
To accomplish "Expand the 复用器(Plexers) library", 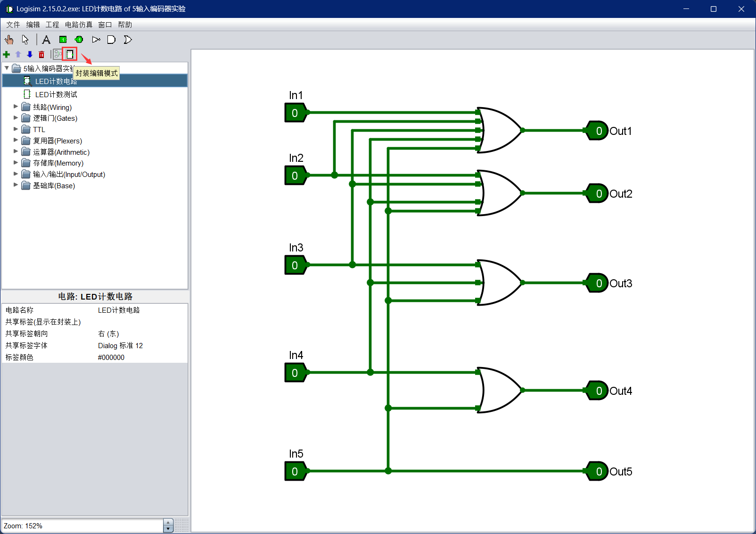I will coord(16,141).
